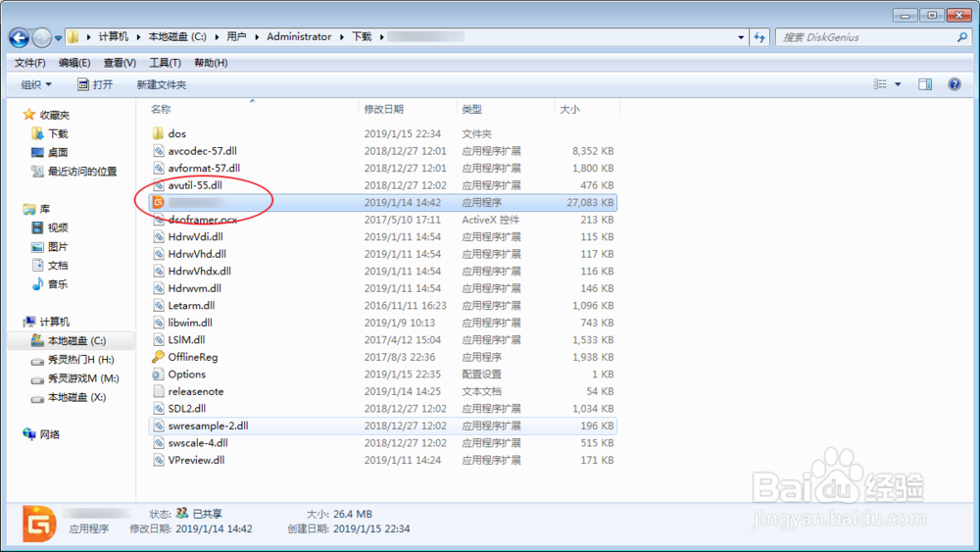Select 网络 in navigation pane
This screenshot has height=552, width=980.
pos(41,433)
